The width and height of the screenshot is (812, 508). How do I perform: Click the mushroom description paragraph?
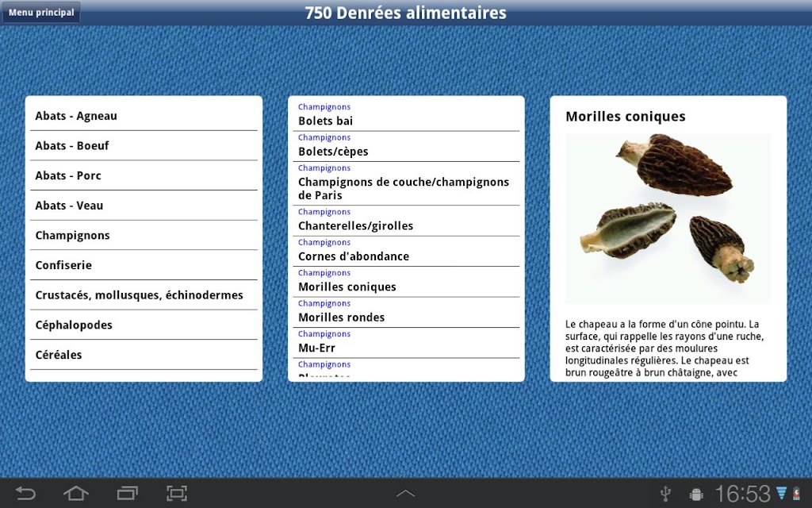665,348
